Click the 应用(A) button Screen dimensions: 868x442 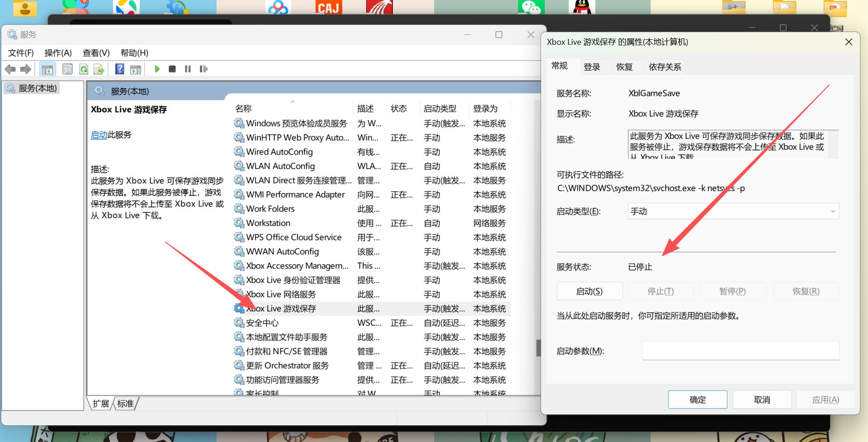click(826, 400)
